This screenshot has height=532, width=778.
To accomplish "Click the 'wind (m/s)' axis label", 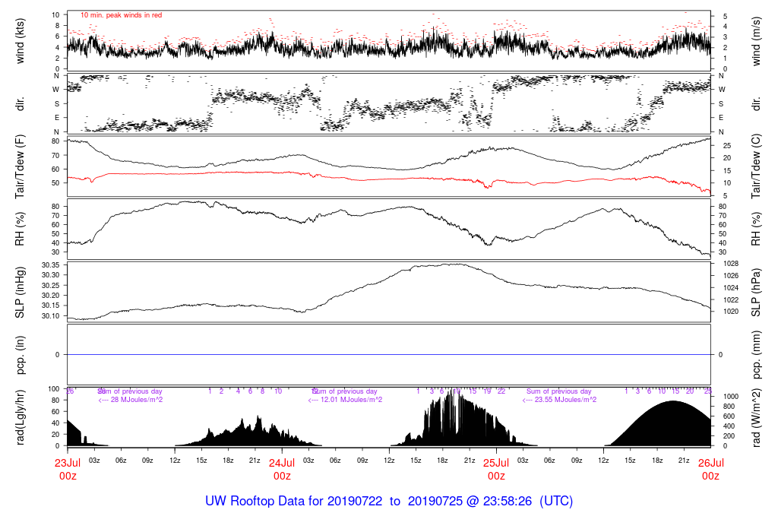I will point(756,41).
